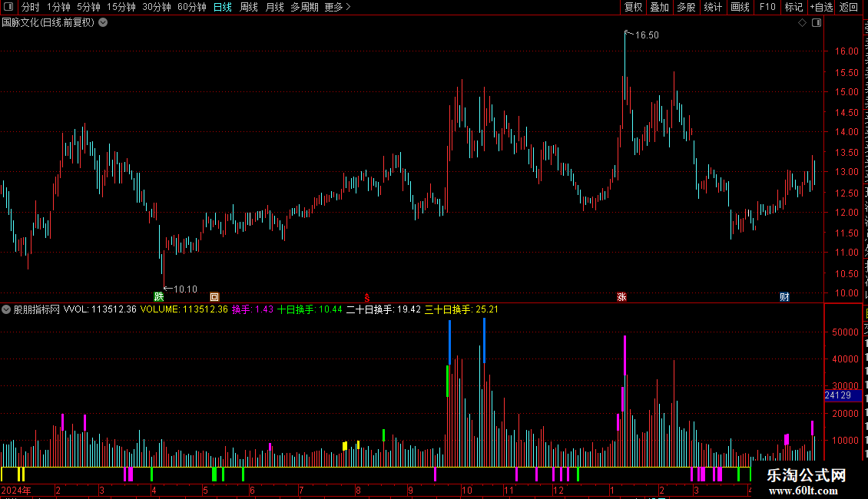Click the 标记 mark button
Viewport: 868px width, 499px height.
(x=793, y=7)
